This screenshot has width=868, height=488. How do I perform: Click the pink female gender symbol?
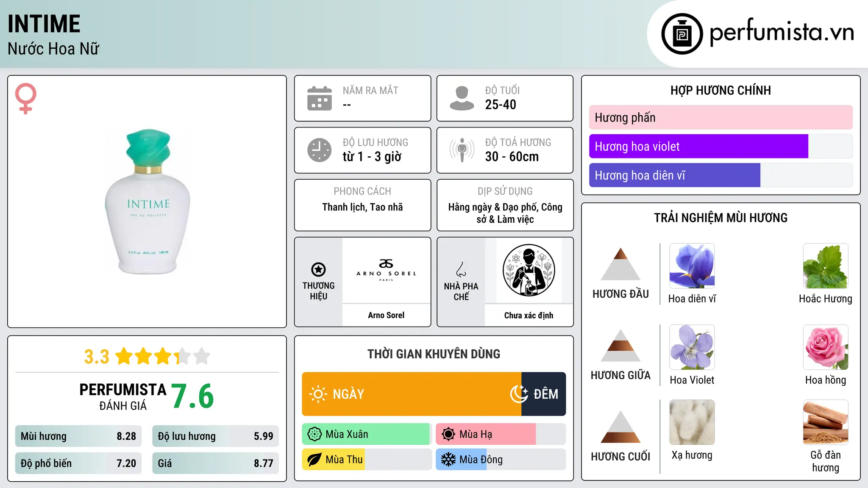click(x=26, y=98)
